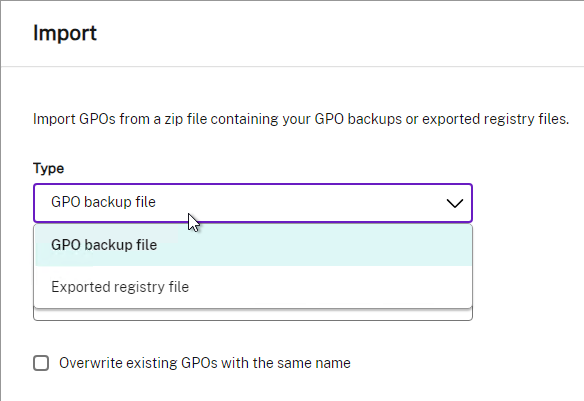Tick the empty square checkbox box

[41, 363]
